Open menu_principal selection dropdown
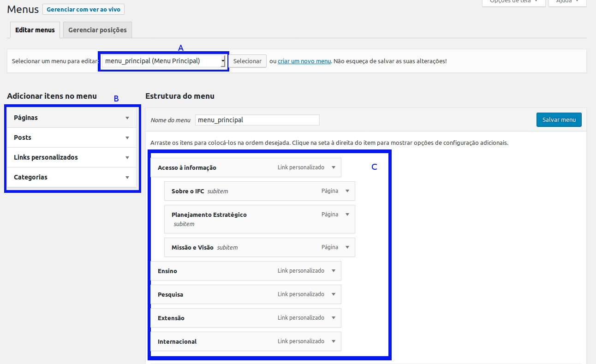 (x=164, y=61)
